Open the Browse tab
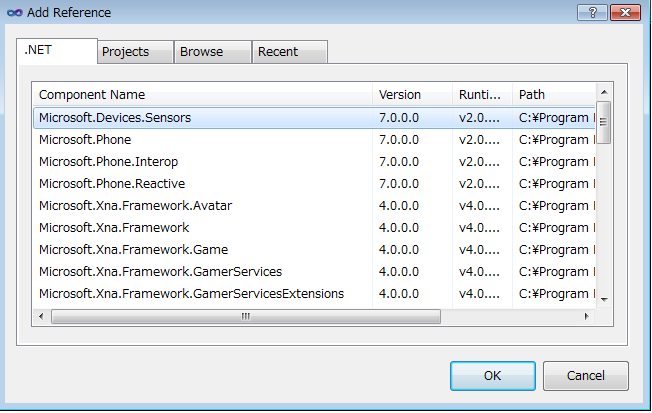Image resolution: width=652 pixels, height=413 pixels. point(213,52)
